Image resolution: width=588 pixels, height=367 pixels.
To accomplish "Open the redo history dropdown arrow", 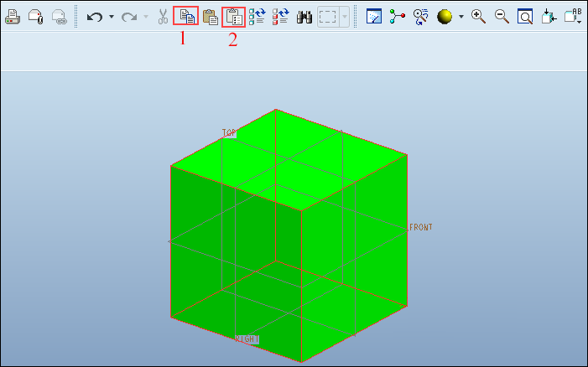I will coord(146,17).
